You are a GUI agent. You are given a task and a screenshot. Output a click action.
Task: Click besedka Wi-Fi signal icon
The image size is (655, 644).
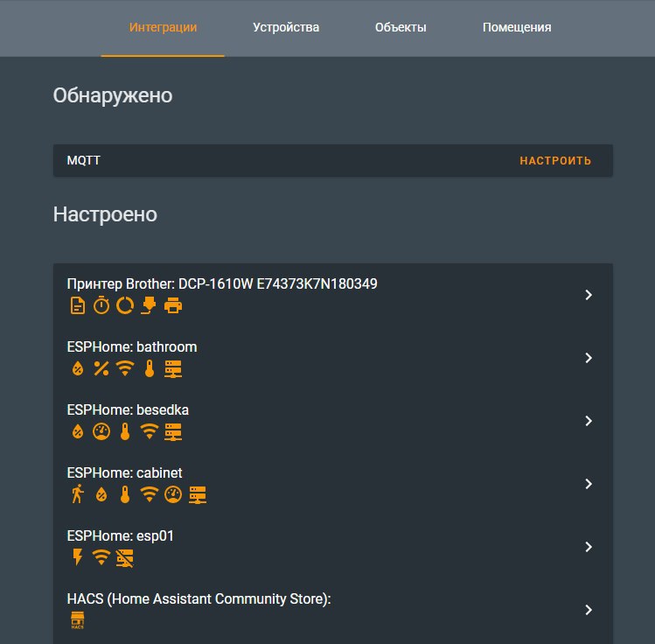coord(150,431)
